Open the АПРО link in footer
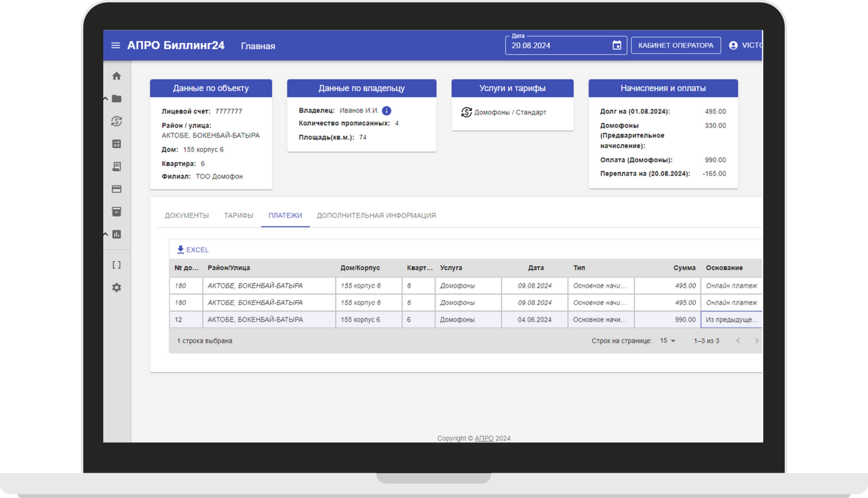868x498 pixels. [484, 438]
